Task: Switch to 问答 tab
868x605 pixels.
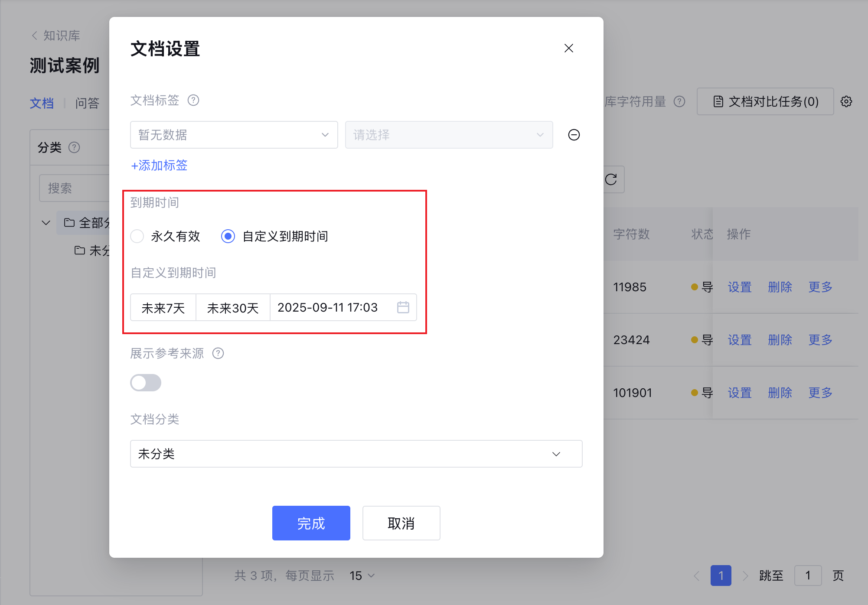Action: click(87, 103)
